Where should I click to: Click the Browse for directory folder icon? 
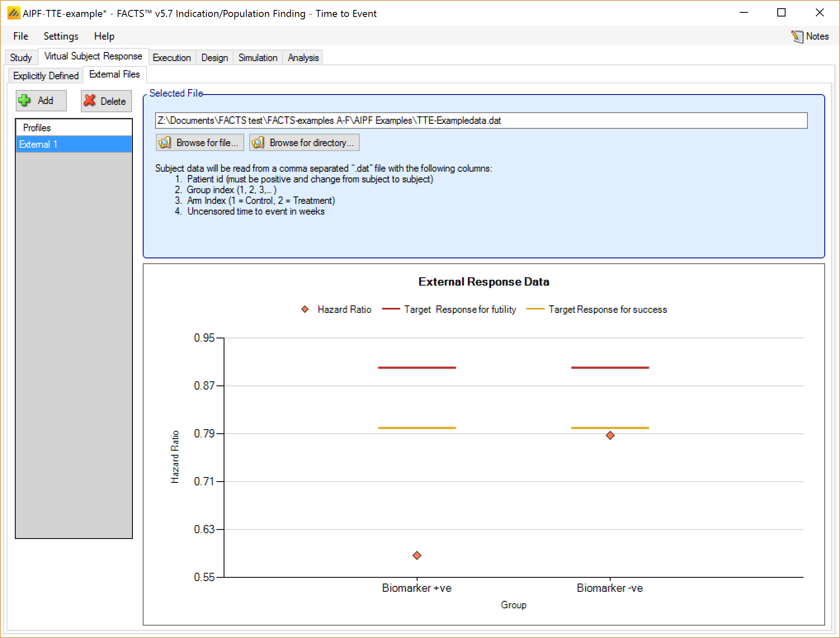pyautogui.click(x=258, y=143)
